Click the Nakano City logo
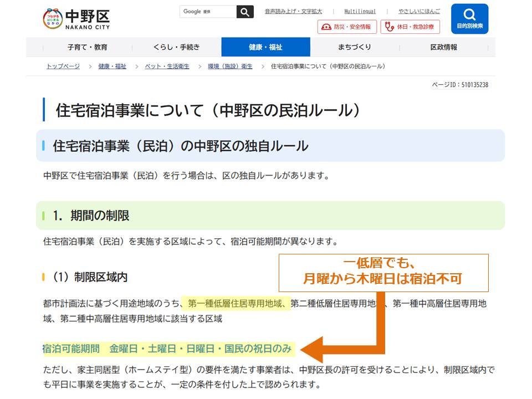Viewport: 532px width, 399px height. point(76,19)
